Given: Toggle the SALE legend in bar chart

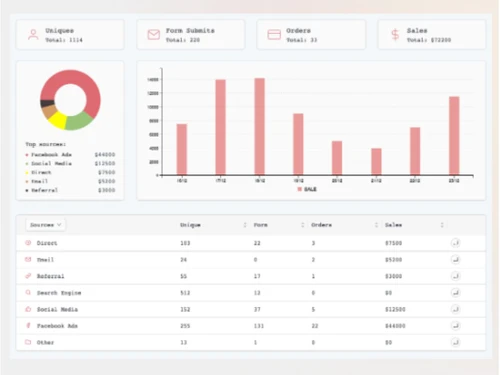Looking at the screenshot, I should pos(307,189).
